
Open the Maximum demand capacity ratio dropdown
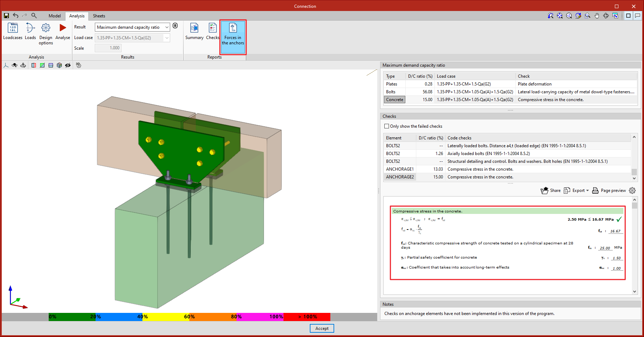click(x=167, y=27)
